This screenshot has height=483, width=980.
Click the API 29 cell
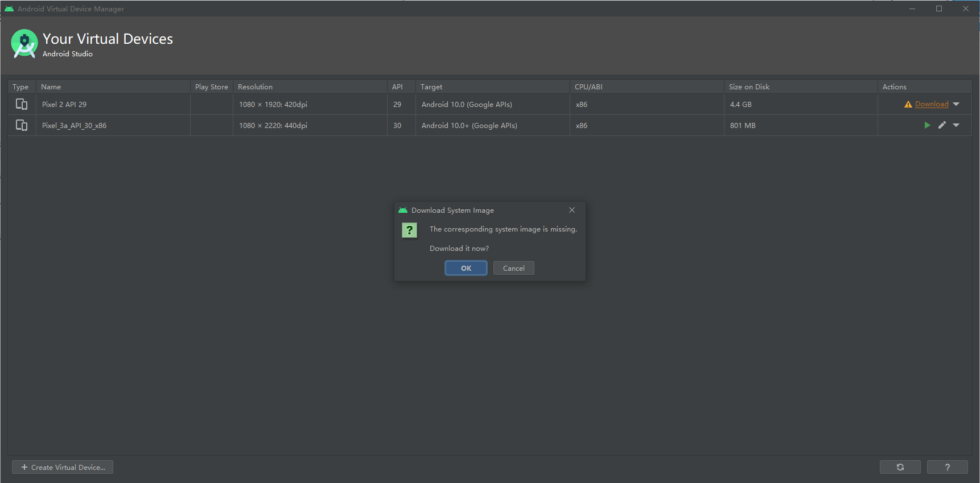[401, 104]
